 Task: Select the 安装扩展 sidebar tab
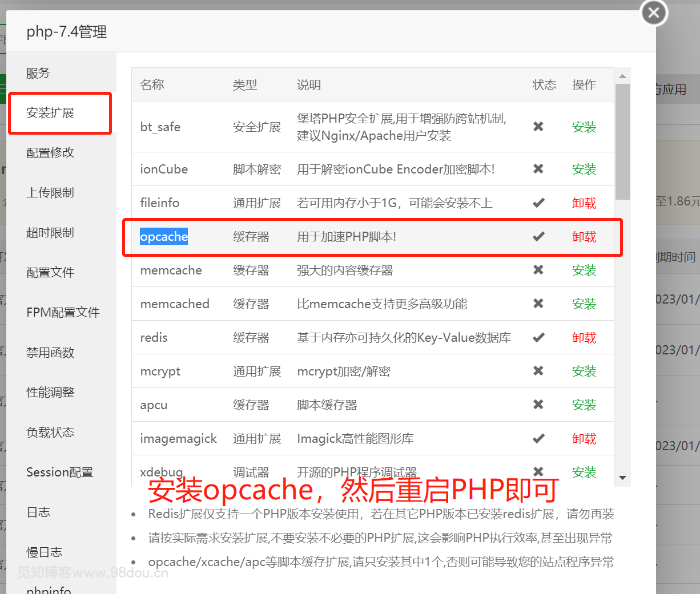(x=60, y=113)
